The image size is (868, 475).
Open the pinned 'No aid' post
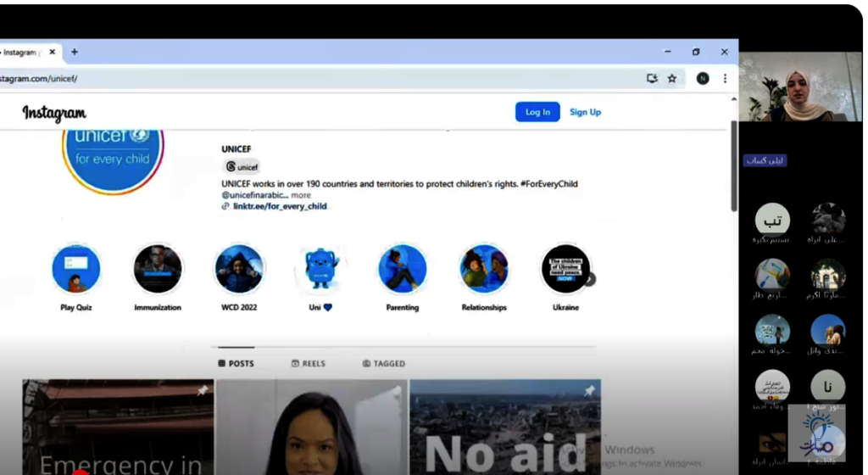(505, 427)
